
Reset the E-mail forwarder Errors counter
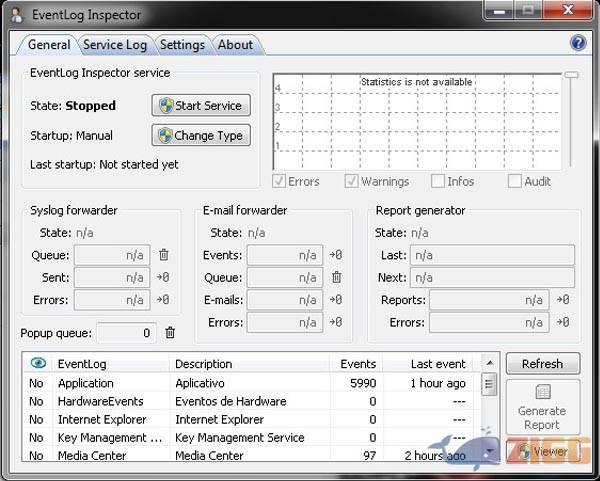336,322
